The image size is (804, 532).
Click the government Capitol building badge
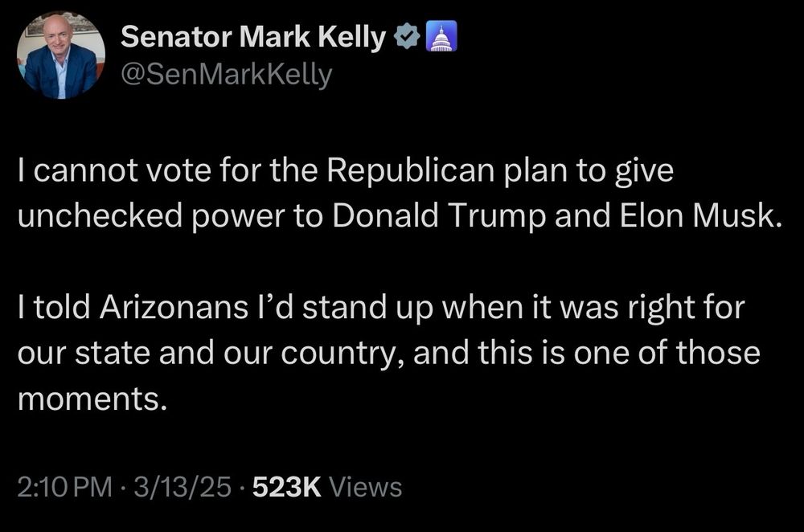(439, 37)
